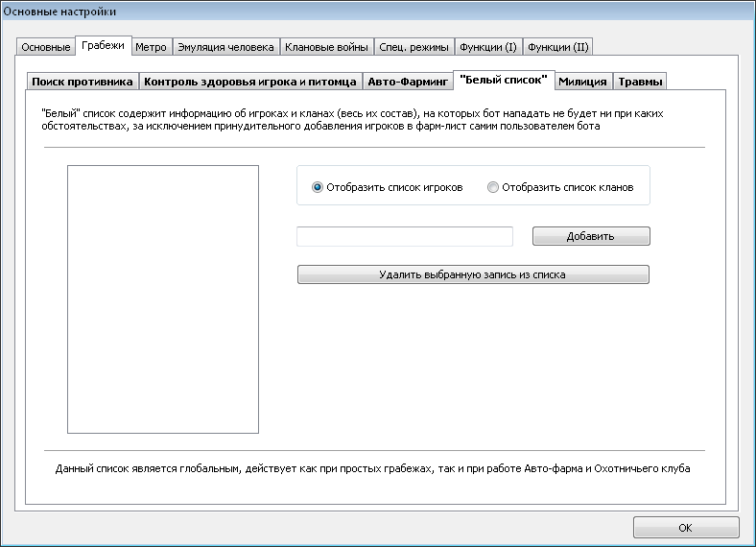Switch to the Функции (II) tab
Screen dimensions: 756x547
click(x=557, y=47)
